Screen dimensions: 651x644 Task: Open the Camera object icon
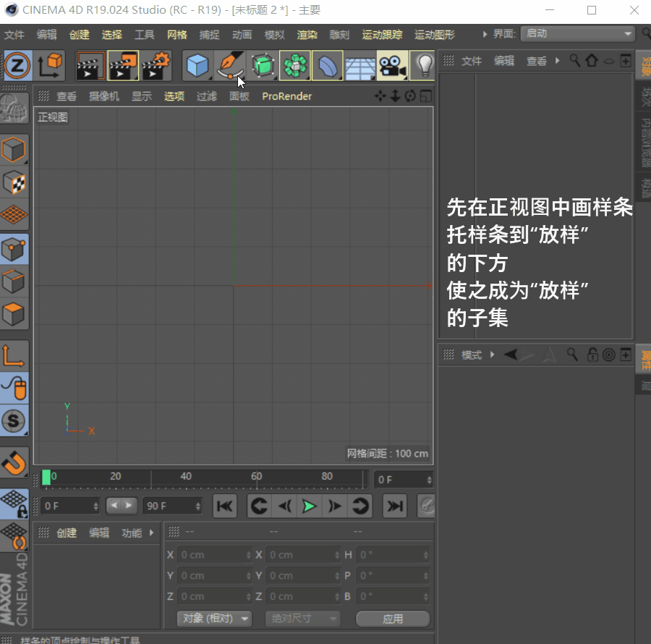392,66
